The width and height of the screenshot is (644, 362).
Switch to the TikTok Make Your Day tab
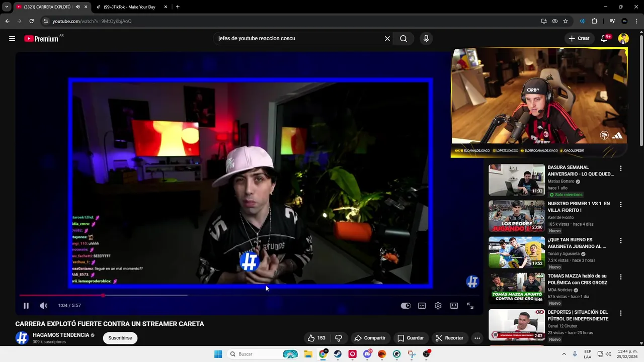click(129, 7)
